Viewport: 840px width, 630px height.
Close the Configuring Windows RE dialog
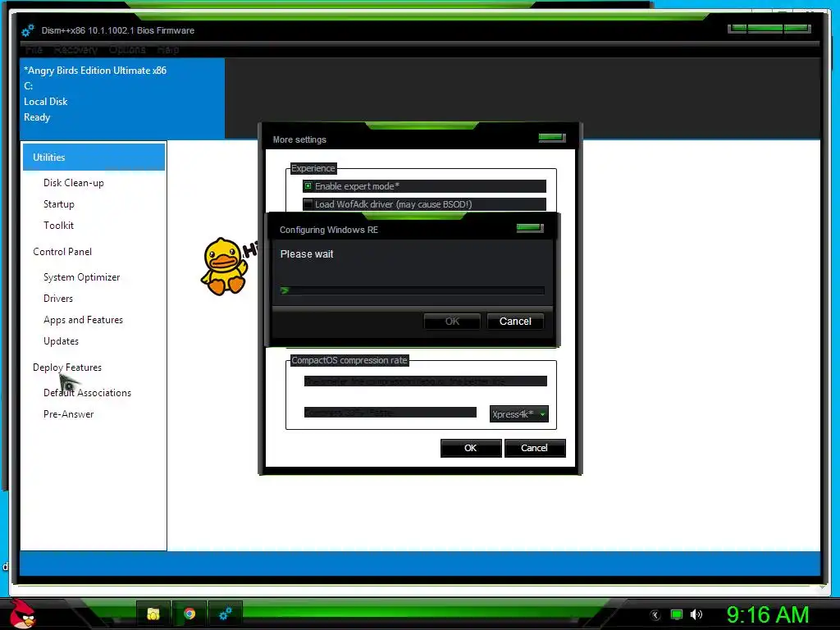(x=530, y=228)
